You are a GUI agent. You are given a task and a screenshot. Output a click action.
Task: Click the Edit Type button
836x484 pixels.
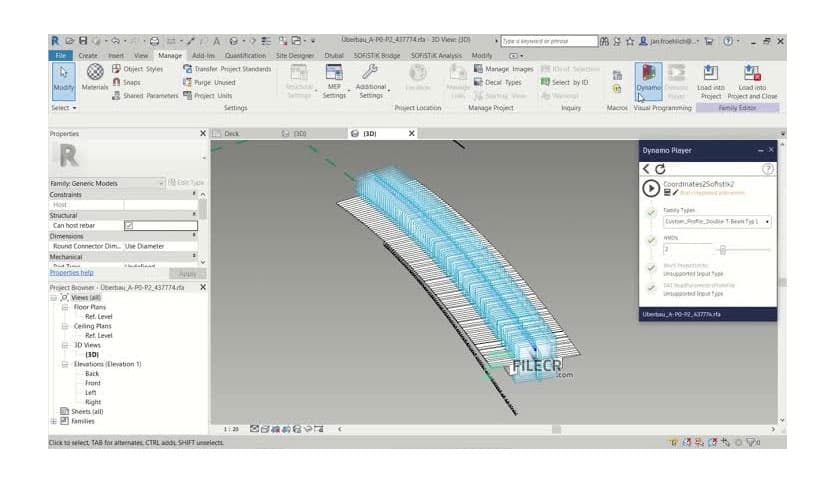[186, 182]
